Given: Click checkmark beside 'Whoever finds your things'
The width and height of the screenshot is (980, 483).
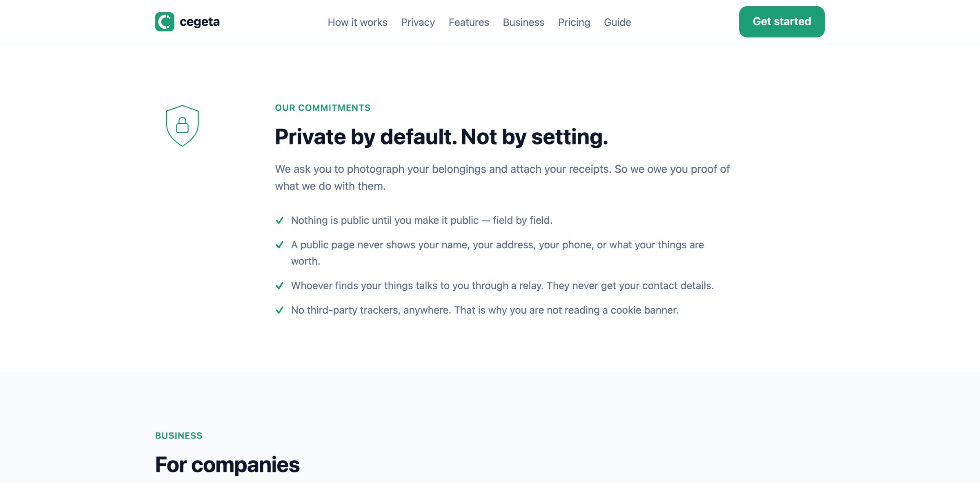Looking at the screenshot, I should [x=280, y=286].
